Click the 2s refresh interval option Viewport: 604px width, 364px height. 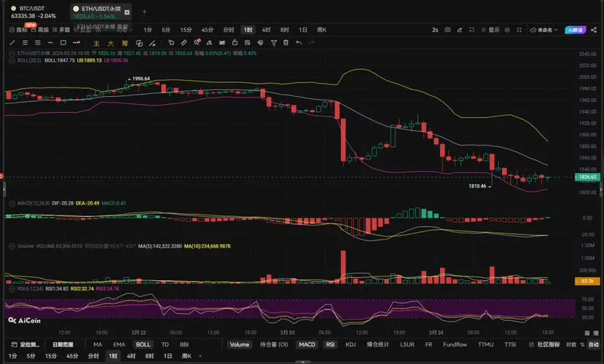point(435,30)
